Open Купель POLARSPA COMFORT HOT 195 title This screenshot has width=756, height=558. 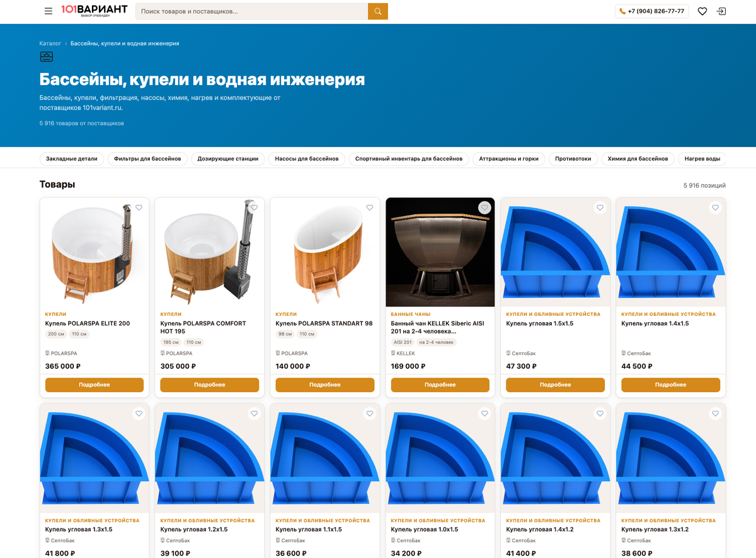point(203,327)
